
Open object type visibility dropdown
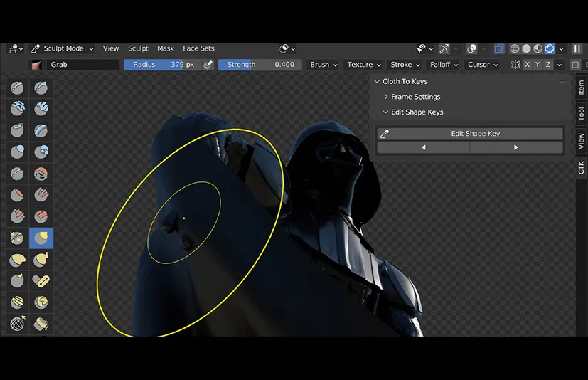coord(425,48)
